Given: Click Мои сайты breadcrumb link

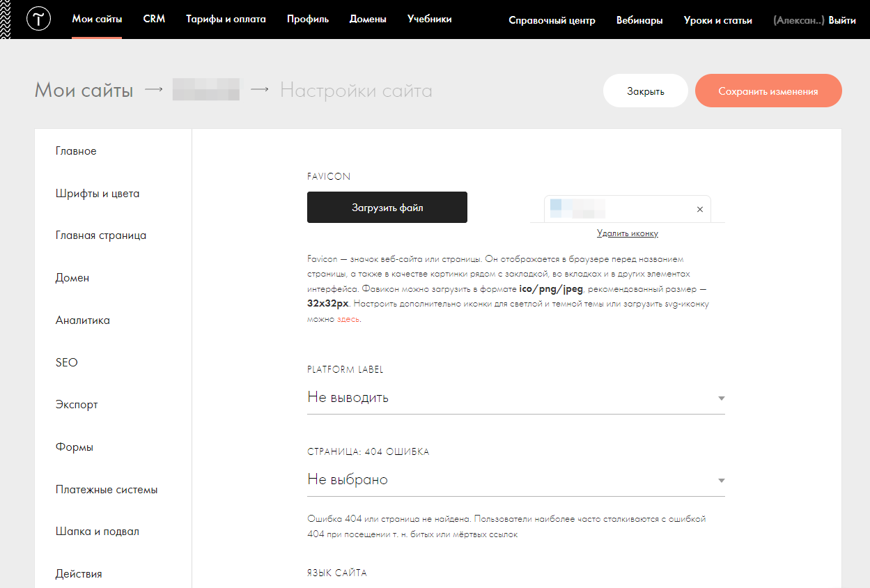Looking at the screenshot, I should point(84,91).
